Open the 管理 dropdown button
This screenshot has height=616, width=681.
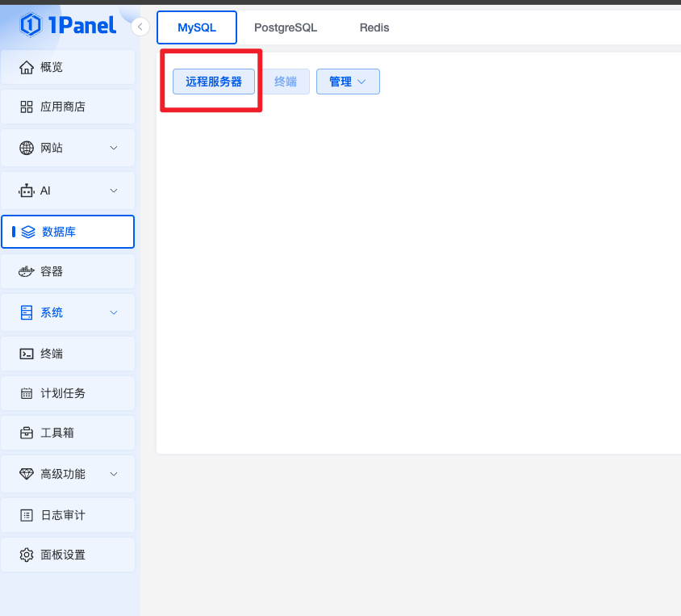coord(348,82)
